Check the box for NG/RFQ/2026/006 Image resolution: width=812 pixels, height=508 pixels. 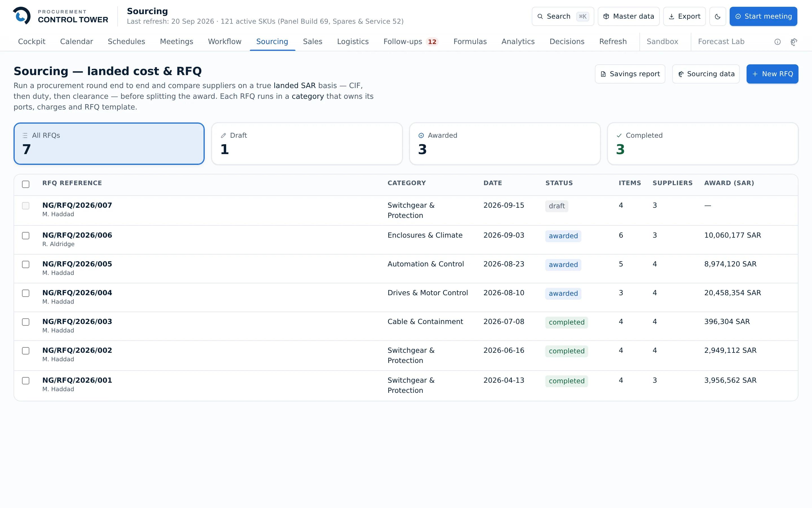[25, 236]
